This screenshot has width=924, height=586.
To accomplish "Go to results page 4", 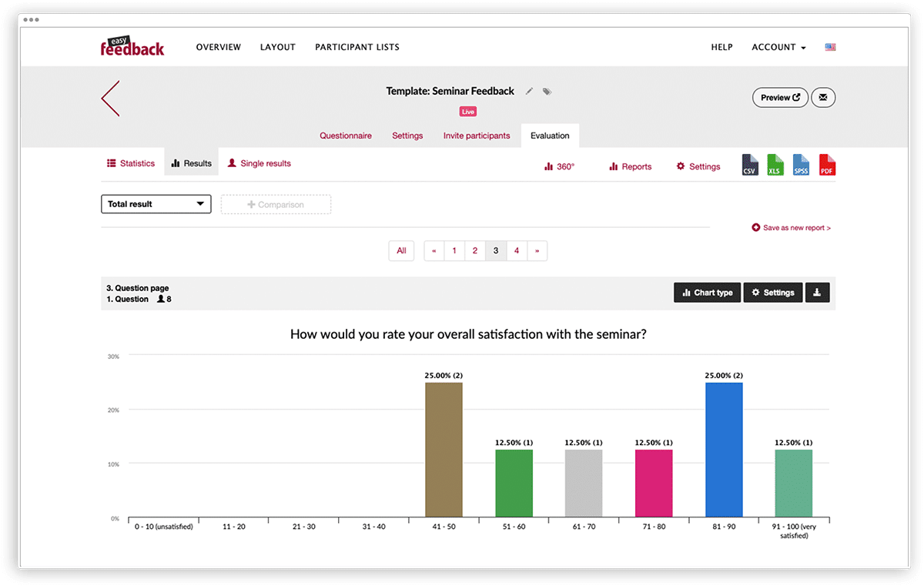I will pyautogui.click(x=517, y=250).
